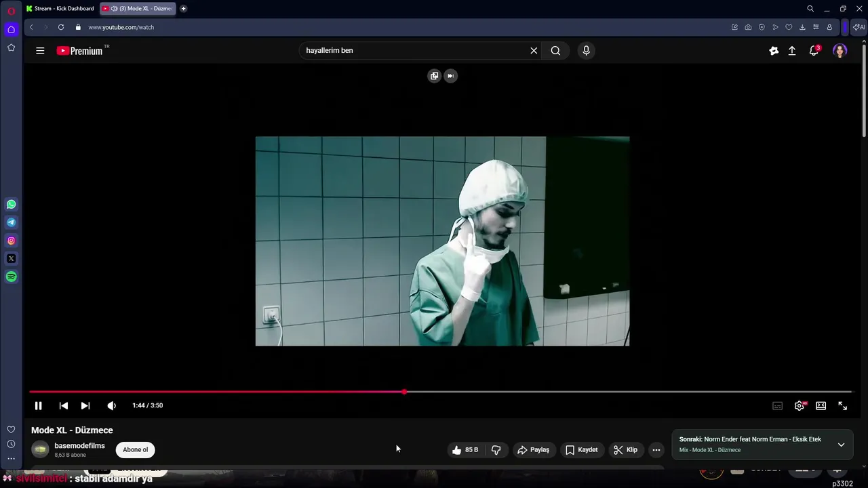
Task: Open browser downloads icon
Action: pos(802,27)
